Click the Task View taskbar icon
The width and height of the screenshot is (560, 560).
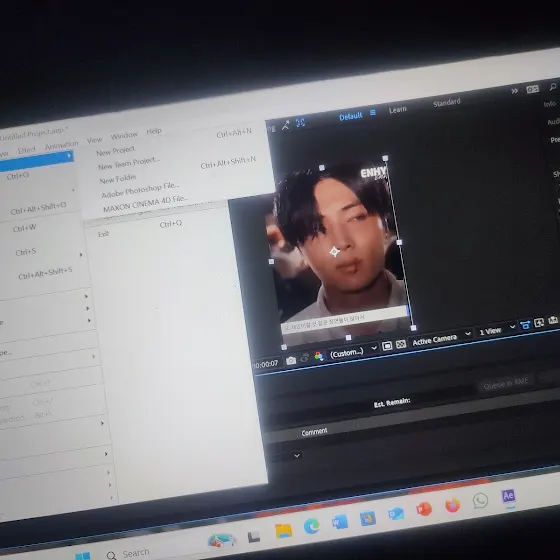click(x=254, y=536)
